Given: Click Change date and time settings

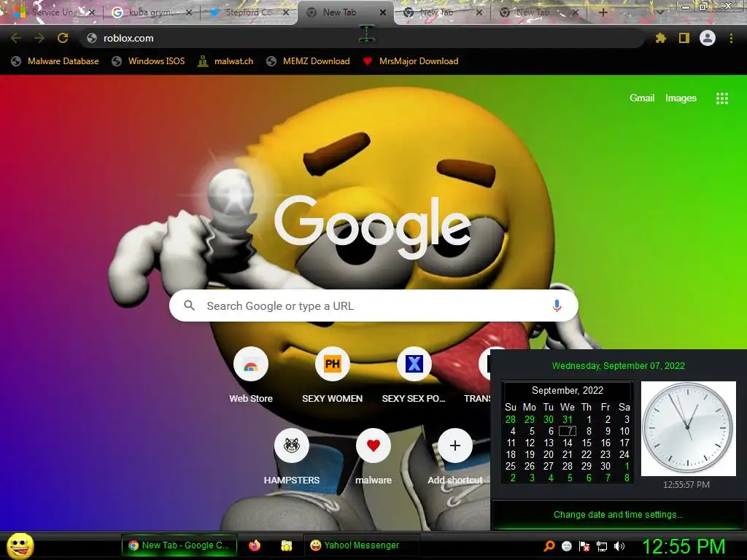Looking at the screenshot, I should tap(619, 514).
